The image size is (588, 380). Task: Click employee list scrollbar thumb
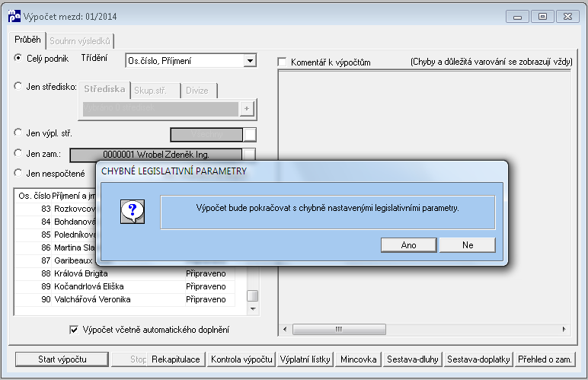pos(252,295)
